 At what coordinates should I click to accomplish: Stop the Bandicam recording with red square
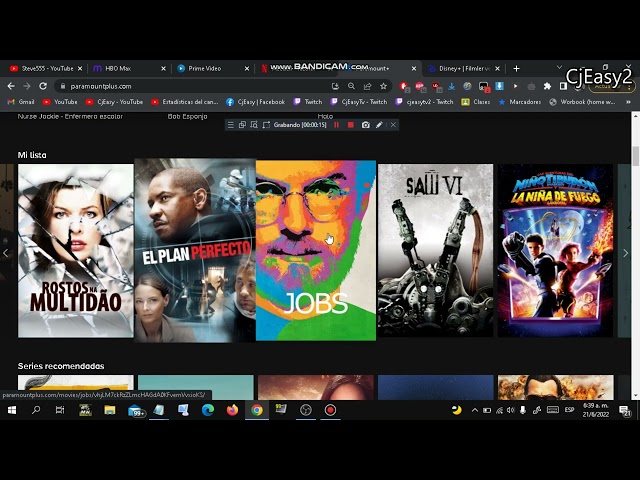pos(351,125)
